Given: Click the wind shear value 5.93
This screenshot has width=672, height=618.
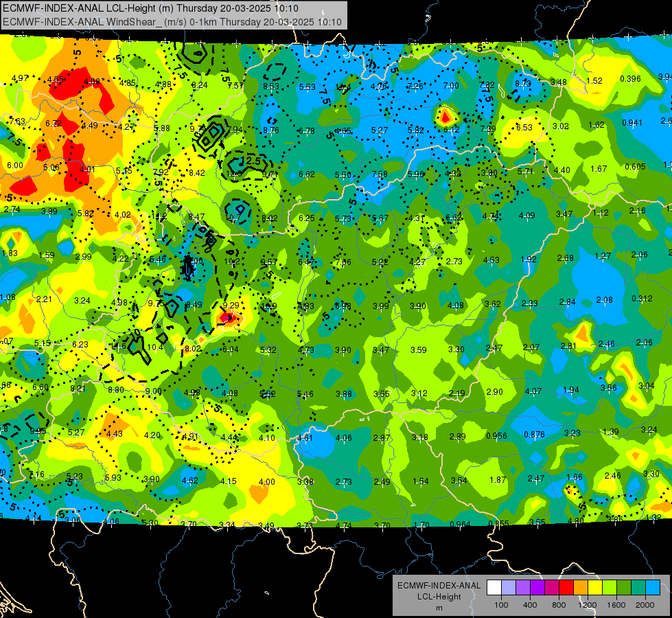Looking at the screenshot, I should (x=113, y=478).
